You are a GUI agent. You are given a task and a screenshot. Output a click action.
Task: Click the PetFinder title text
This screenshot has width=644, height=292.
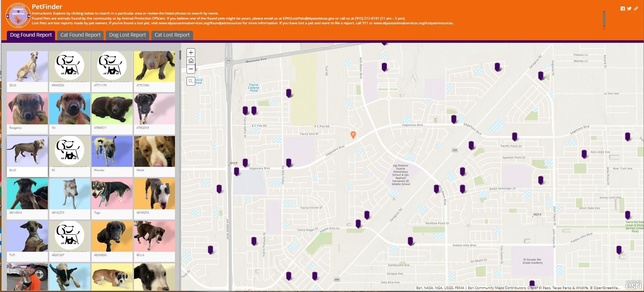click(x=47, y=7)
